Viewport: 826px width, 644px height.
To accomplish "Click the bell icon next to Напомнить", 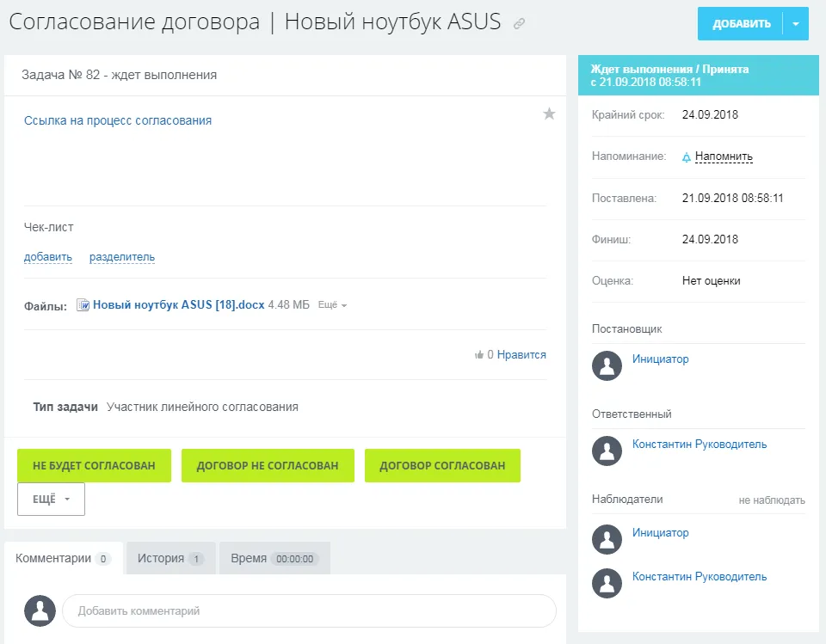I will 686,156.
